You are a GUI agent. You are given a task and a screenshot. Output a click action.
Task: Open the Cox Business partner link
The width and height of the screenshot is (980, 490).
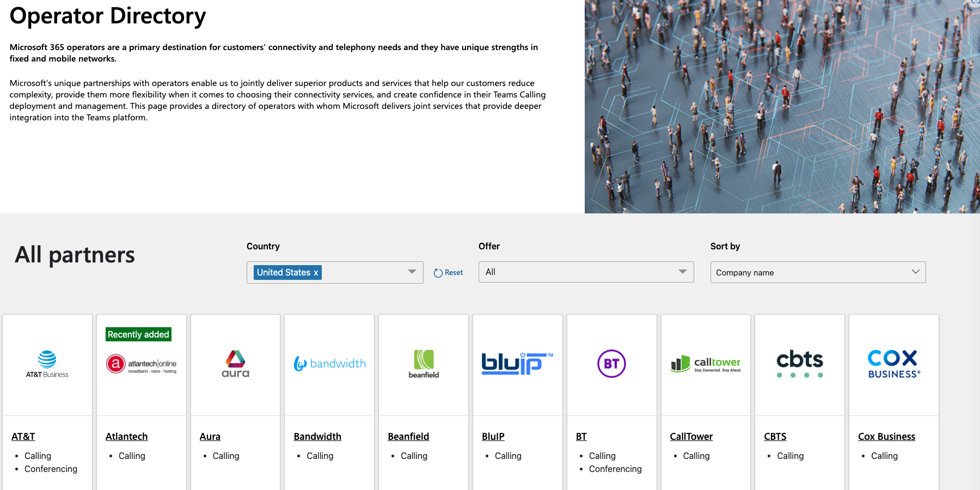point(886,436)
